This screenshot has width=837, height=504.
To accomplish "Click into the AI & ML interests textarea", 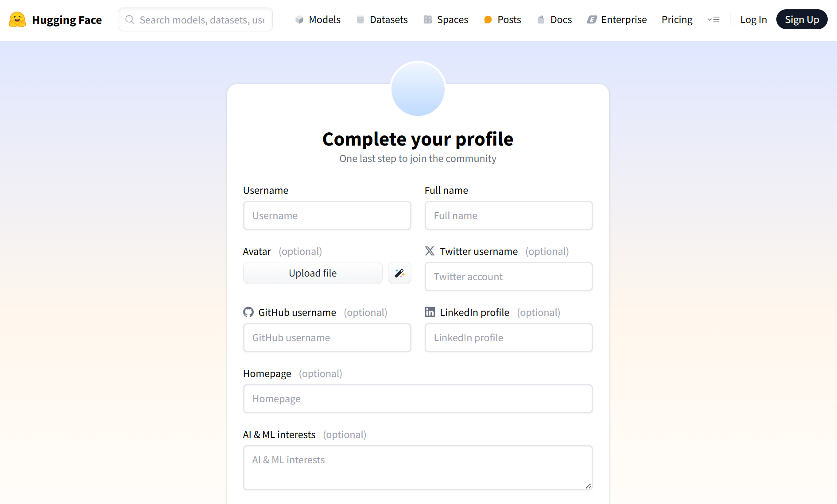I will tap(418, 467).
